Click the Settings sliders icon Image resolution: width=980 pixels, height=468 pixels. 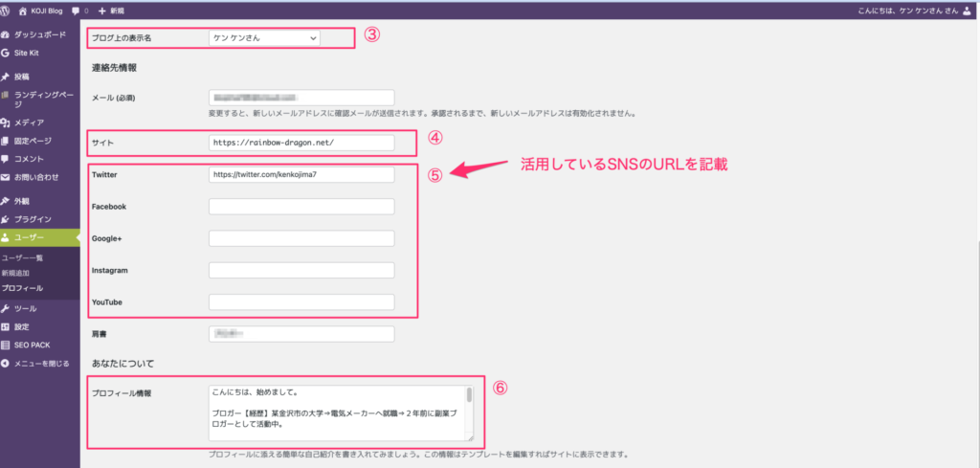pyautogui.click(x=5, y=326)
